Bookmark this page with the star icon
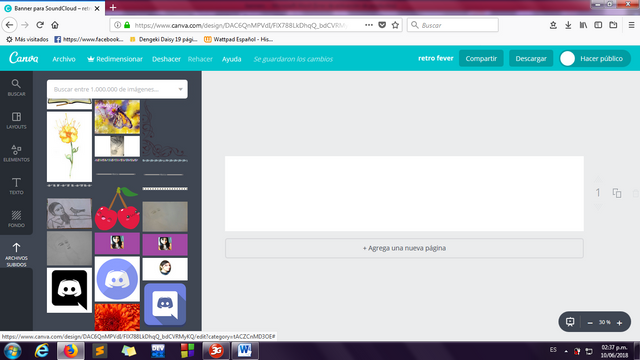The height and width of the screenshot is (360, 640). (x=395, y=25)
